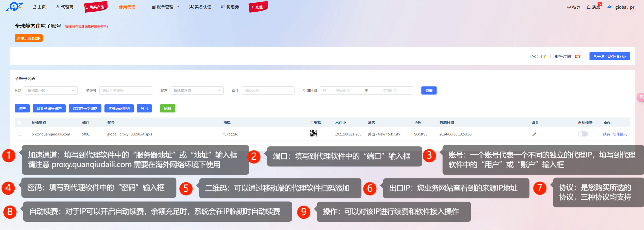Go to the 主页 home menu item
The image size is (644, 230).
coord(39,7)
